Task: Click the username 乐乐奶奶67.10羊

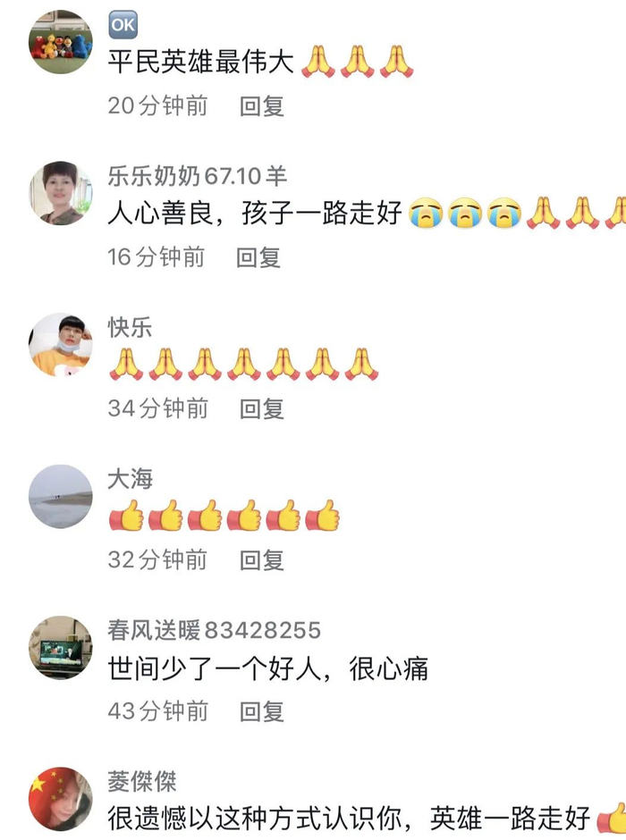Action: point(198,176)
